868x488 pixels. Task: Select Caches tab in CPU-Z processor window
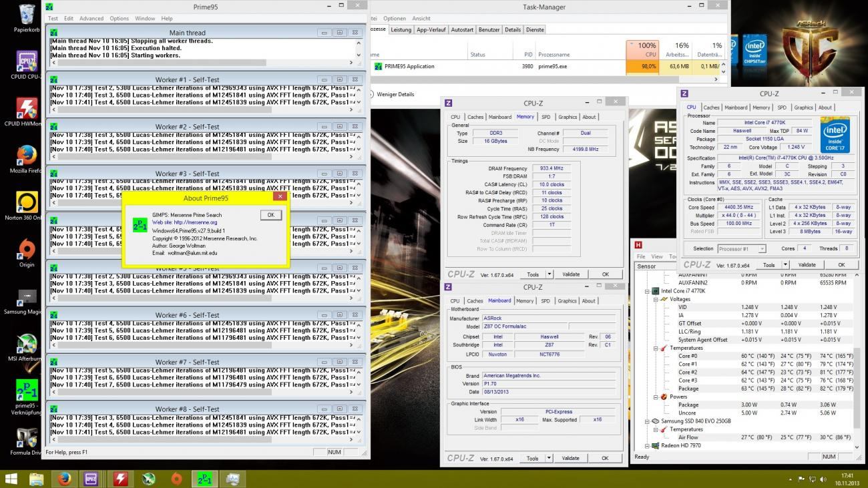click(711, 107)
